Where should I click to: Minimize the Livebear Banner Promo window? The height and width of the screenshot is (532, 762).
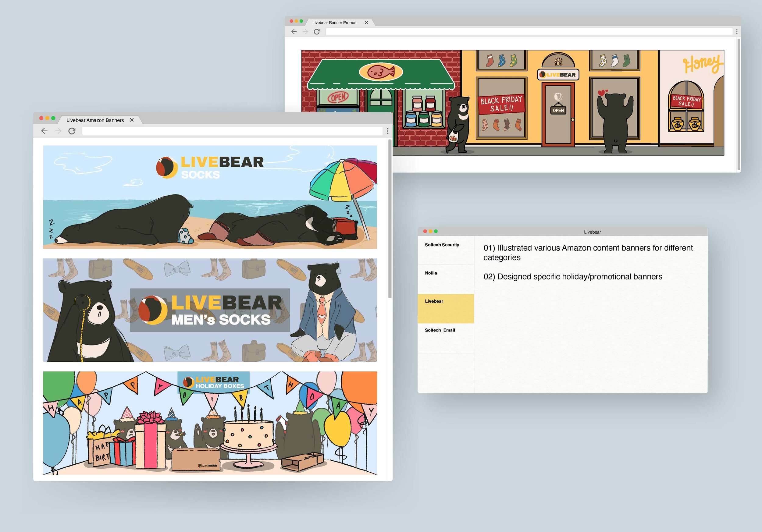tap(296, 21)
